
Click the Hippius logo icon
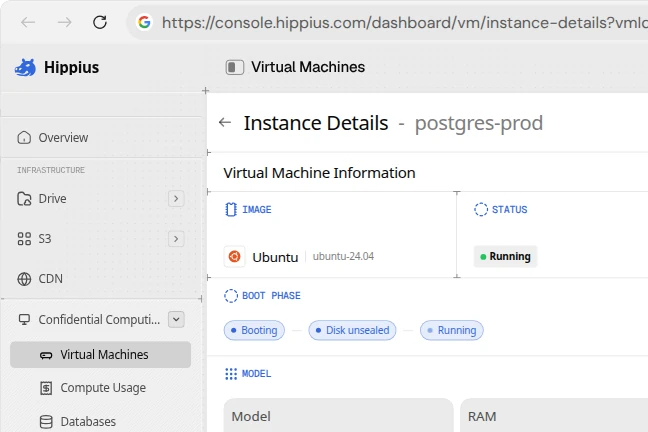pos(26,67)
